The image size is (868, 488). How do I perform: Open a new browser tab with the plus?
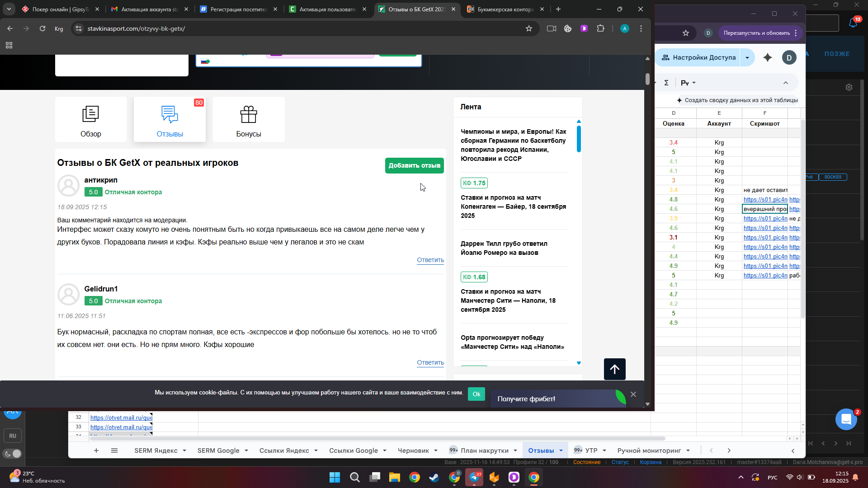click(558, 9)
